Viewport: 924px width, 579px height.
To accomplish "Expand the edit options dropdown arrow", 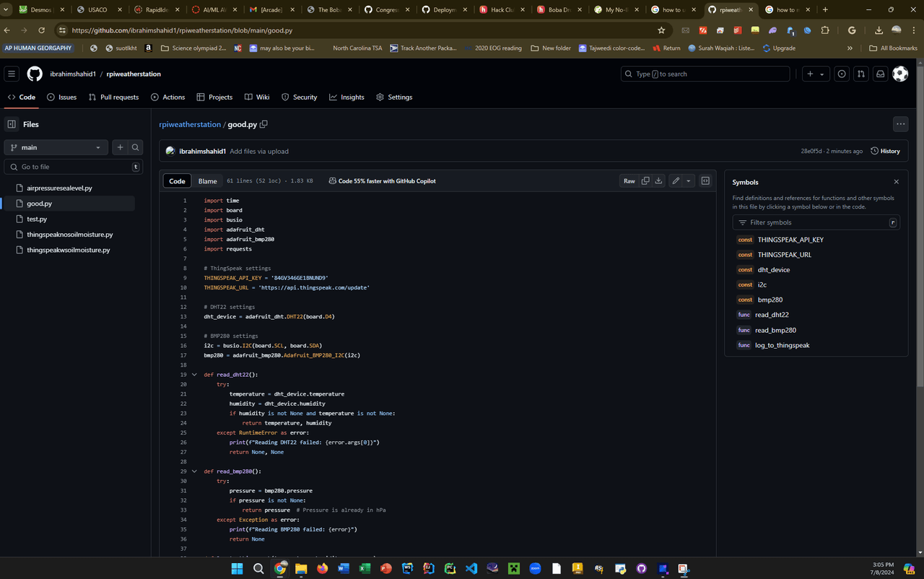I will point(689,180).
